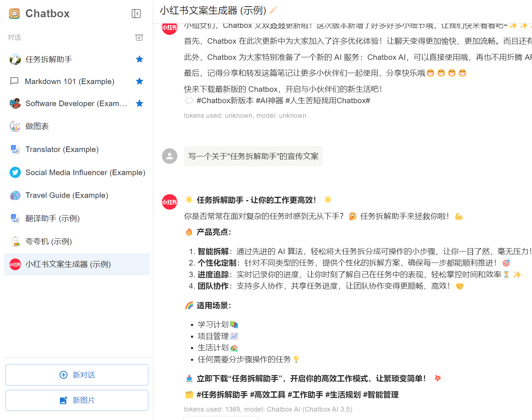
Task: Collapse the sidebar panel icon
Action: point(136,14)
